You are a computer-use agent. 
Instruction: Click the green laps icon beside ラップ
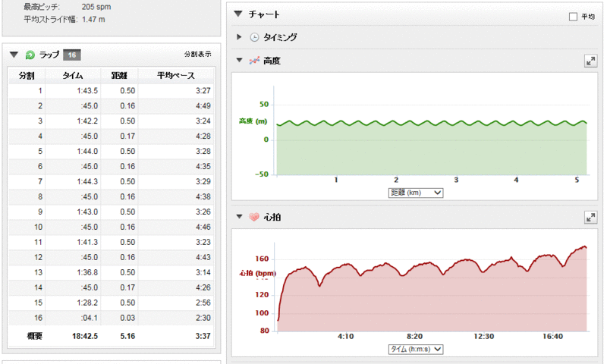pos(30,55)
